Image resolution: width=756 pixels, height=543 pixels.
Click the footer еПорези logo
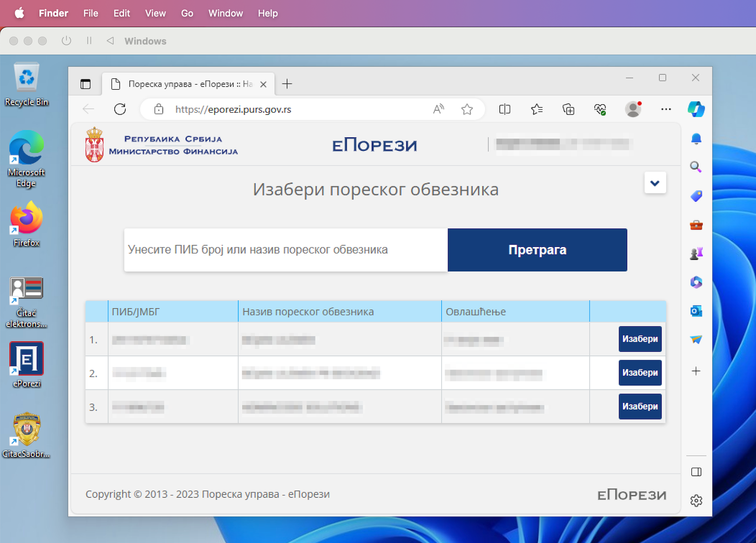click(x=632, y=494)
